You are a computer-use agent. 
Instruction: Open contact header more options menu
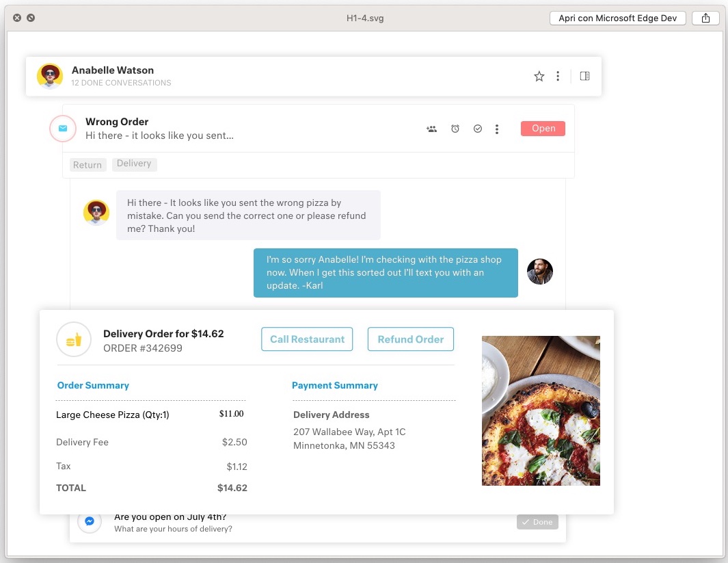(558, 76)
